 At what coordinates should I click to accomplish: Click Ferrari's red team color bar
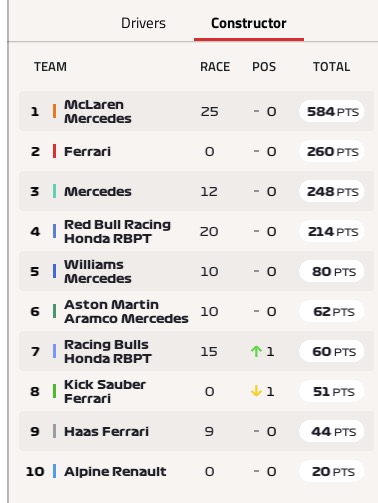[54, 151]
